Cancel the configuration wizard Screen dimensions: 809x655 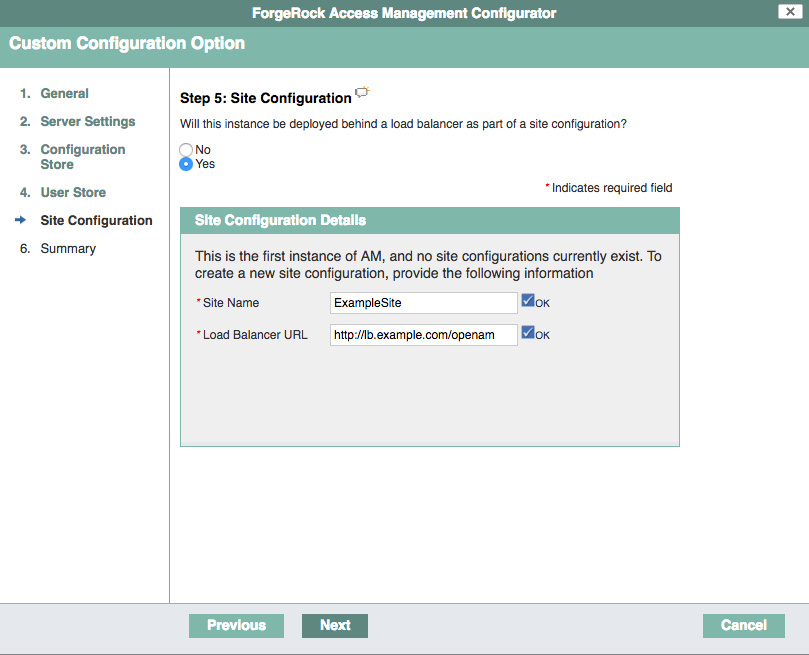coord(743,626)
